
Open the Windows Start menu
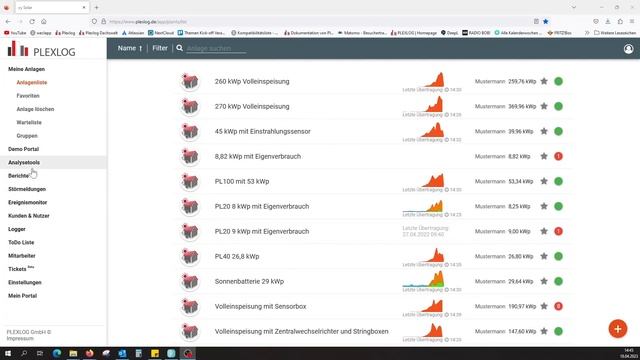point(7,353)
